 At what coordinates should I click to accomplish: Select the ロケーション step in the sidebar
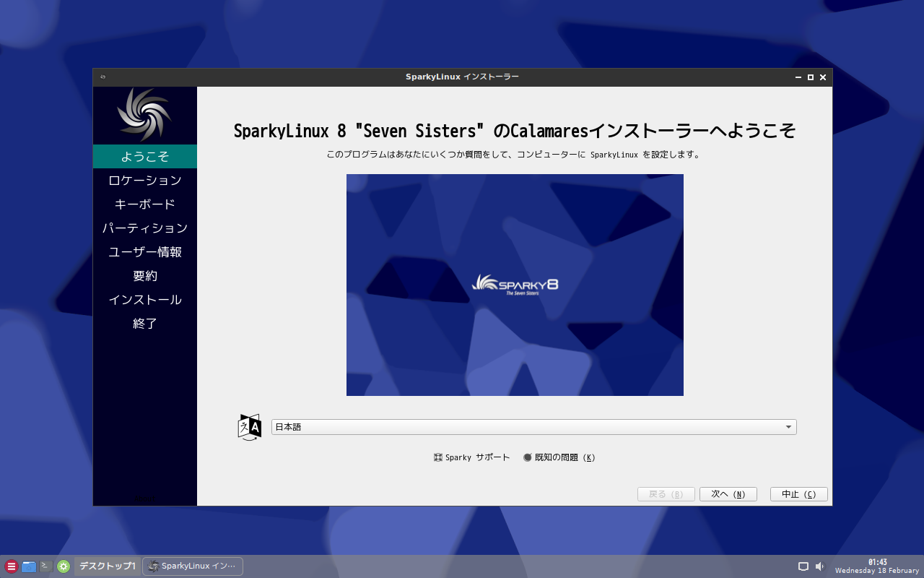145,180
